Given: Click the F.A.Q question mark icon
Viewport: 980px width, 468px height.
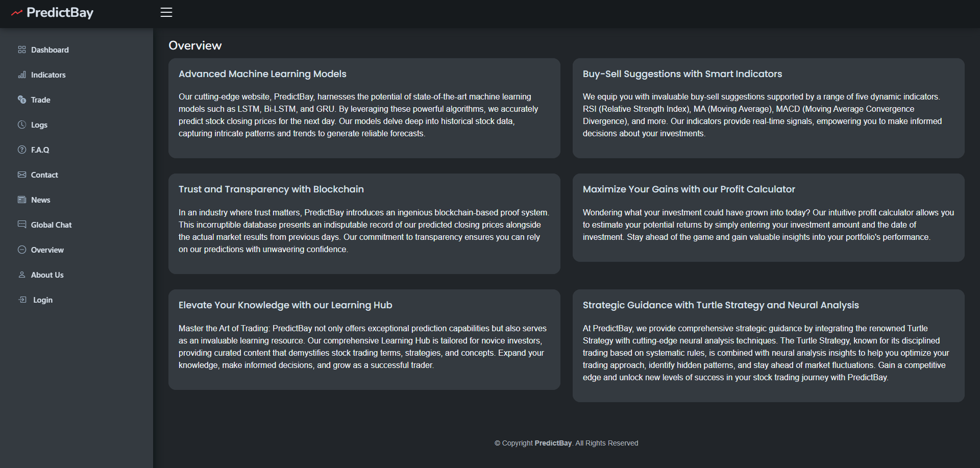Looking at the screenshot, I should (22, 150).
